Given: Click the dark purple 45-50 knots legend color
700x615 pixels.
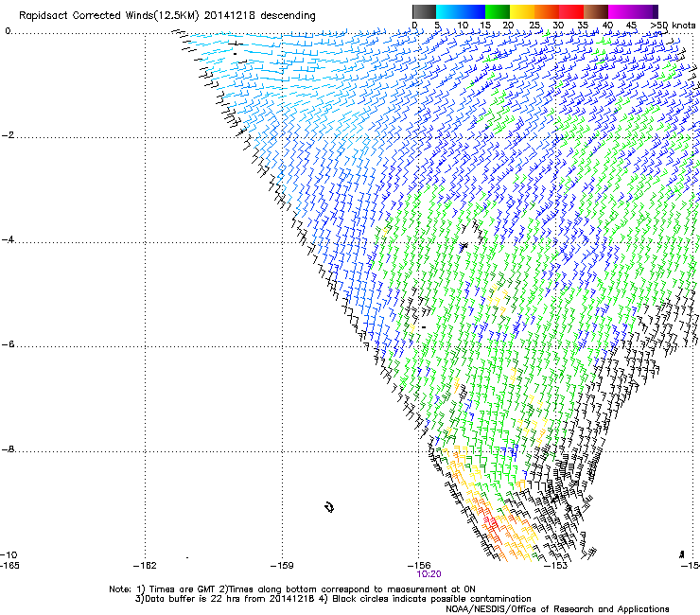Looking at the screenshot, I should (x=645, y=11).
